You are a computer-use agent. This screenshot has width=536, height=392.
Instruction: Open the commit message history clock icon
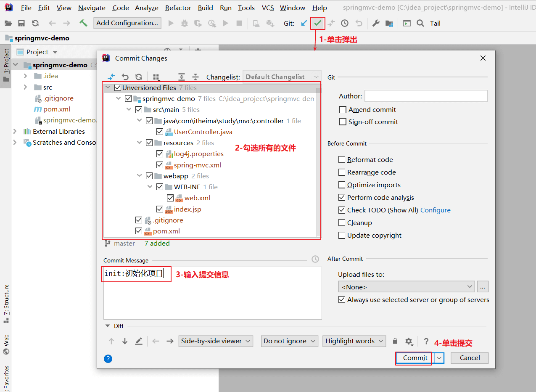[315, 260]
